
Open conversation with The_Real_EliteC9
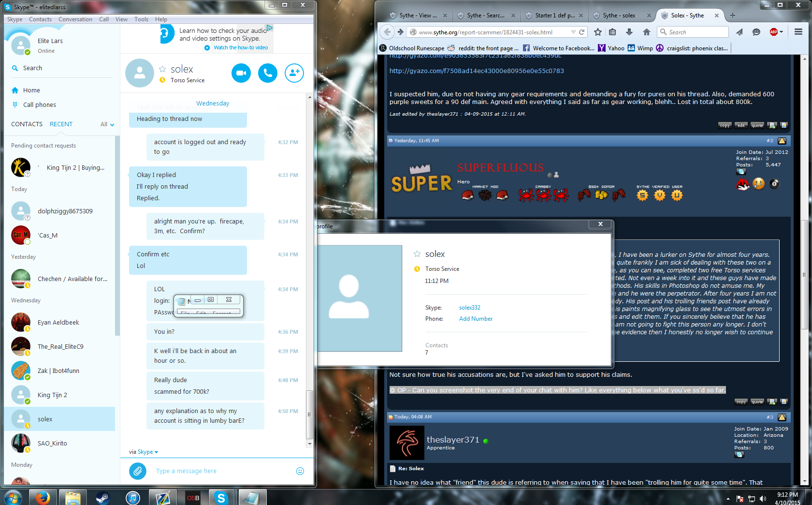tap(59, 347)
